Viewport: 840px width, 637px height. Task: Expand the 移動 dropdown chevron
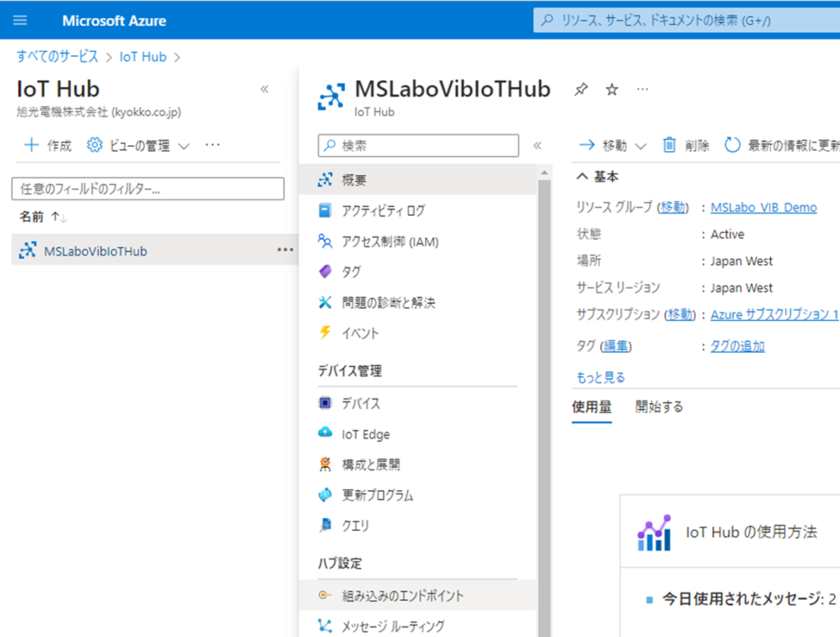[x=641, y=146]
